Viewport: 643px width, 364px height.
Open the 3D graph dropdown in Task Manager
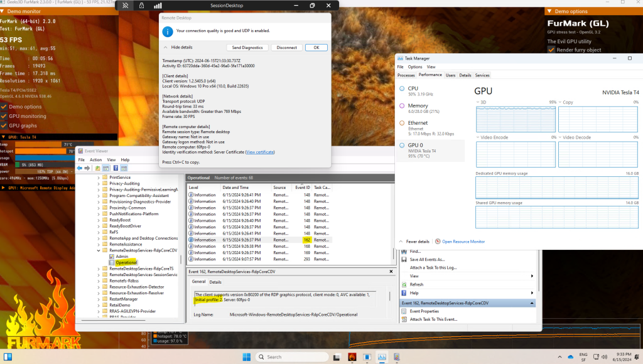pyautogui.click(x=478, y=102)
